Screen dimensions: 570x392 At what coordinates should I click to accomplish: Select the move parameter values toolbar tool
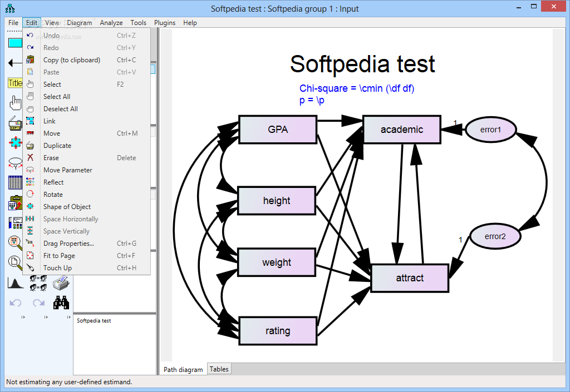pyautogui.click(x=15, y=163)
